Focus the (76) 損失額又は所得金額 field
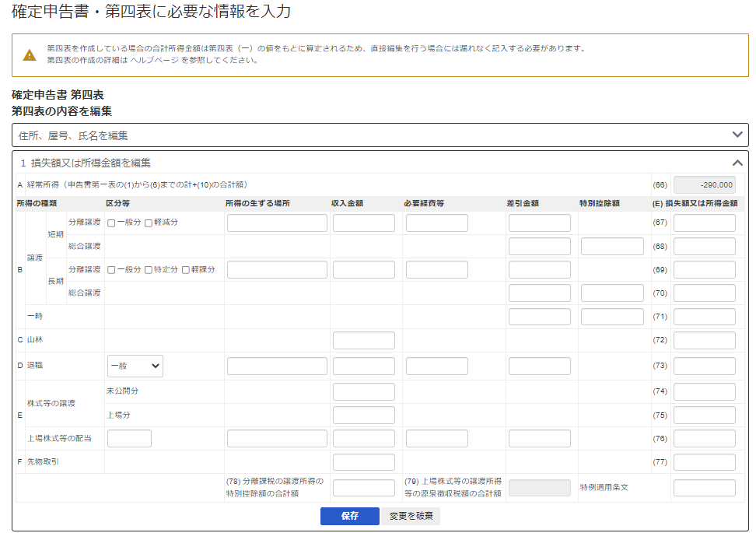 point(705,438)
